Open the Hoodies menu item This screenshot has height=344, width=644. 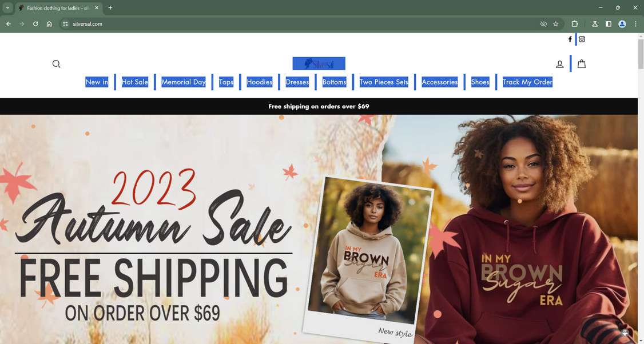pyautogui.click(x=259, y=82)
